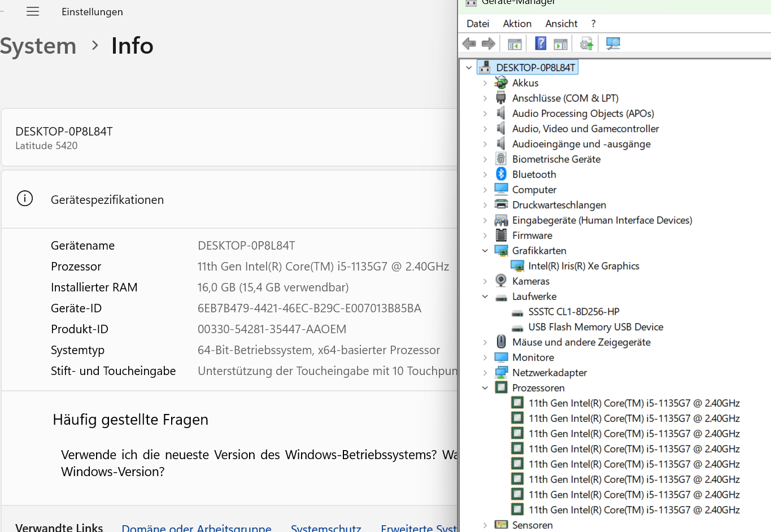Expand the Sensoren category
This screenshot has width=771, height=532.
click(x=485, y=525)
